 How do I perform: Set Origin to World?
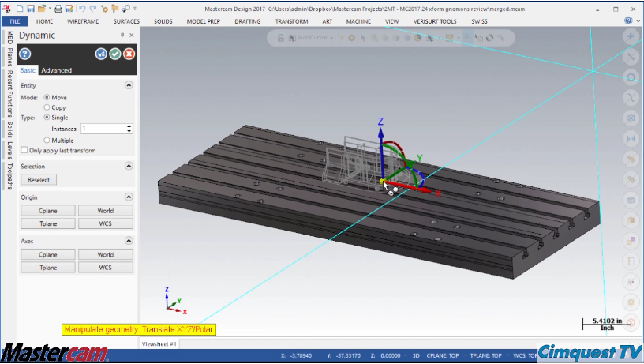106,210
